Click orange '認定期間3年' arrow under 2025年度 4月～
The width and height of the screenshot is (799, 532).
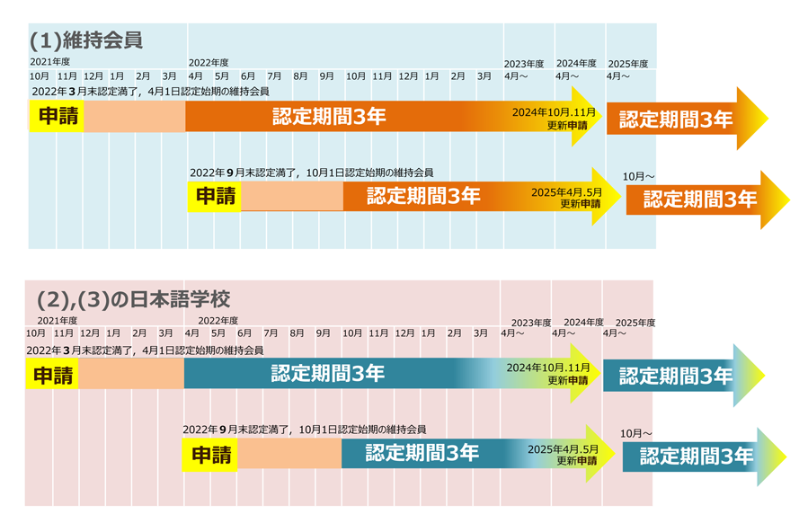[x=687, y=119]
